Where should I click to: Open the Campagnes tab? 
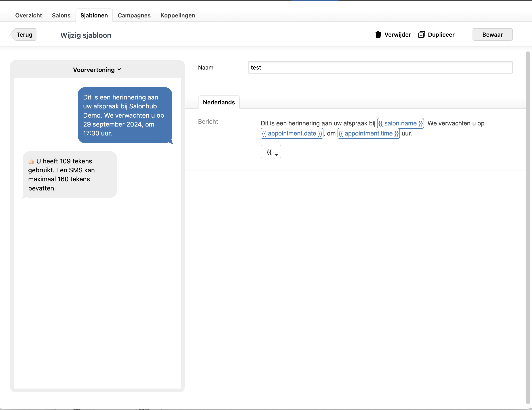[x=134, y=15]
